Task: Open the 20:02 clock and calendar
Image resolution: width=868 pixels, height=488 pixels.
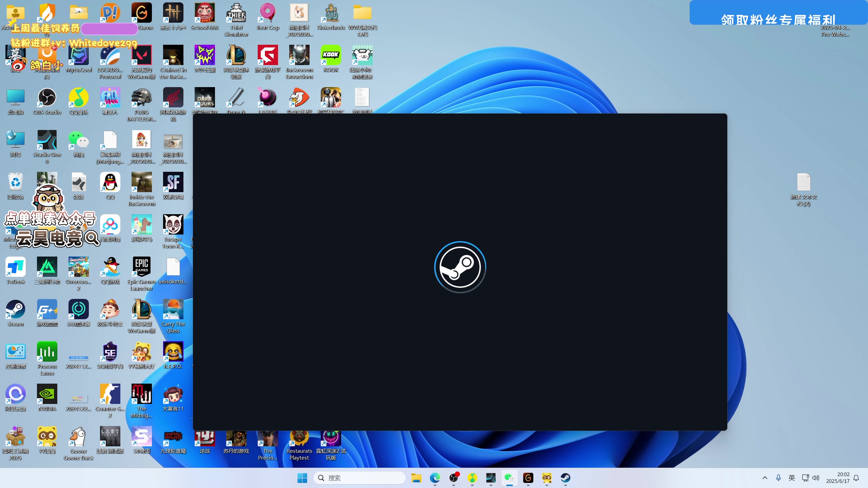Action: coord(838,478)
